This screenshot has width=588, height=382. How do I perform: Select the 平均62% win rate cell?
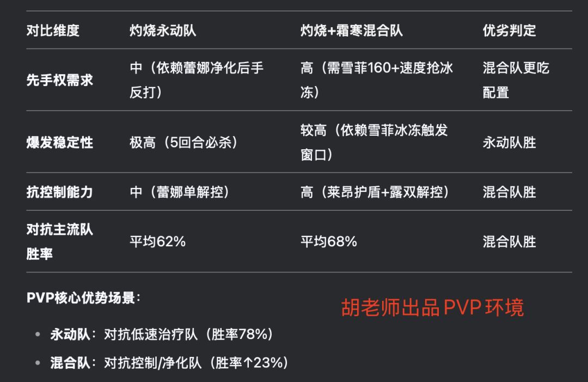[x=157, y=241]
